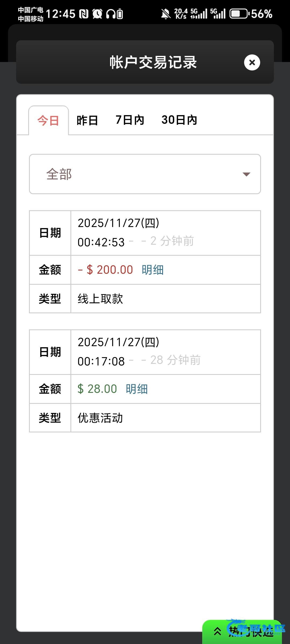Tap the muted notification bell icon
This screenshot has height=644, width=290.
[x=166, y=14]
